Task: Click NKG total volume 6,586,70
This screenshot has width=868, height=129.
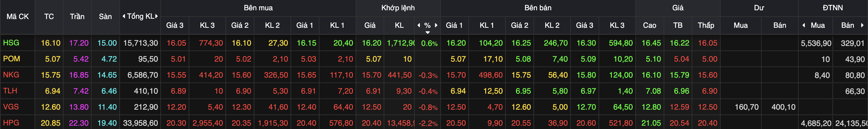Action: pyautogui.click(x=143, y=75)
